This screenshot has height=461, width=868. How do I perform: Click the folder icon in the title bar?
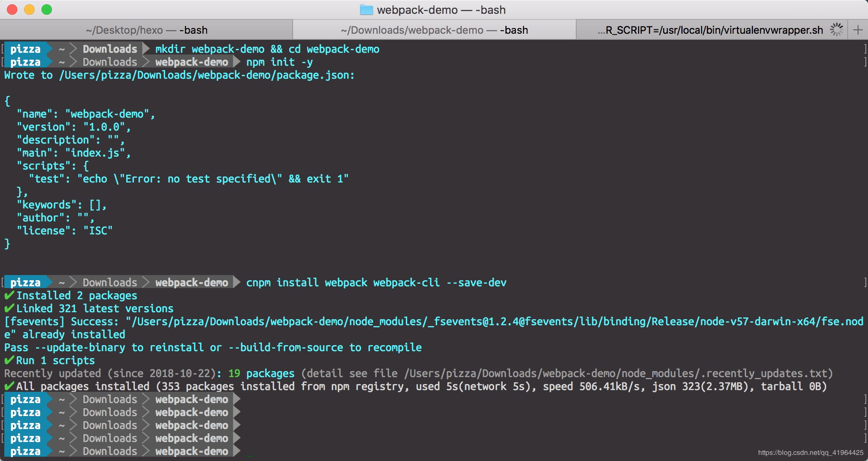click(x=367, y=10)
